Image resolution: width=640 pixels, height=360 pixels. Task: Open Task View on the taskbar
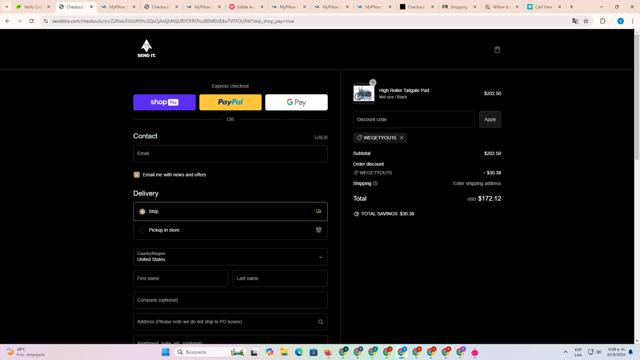click(x=254, y=352)
